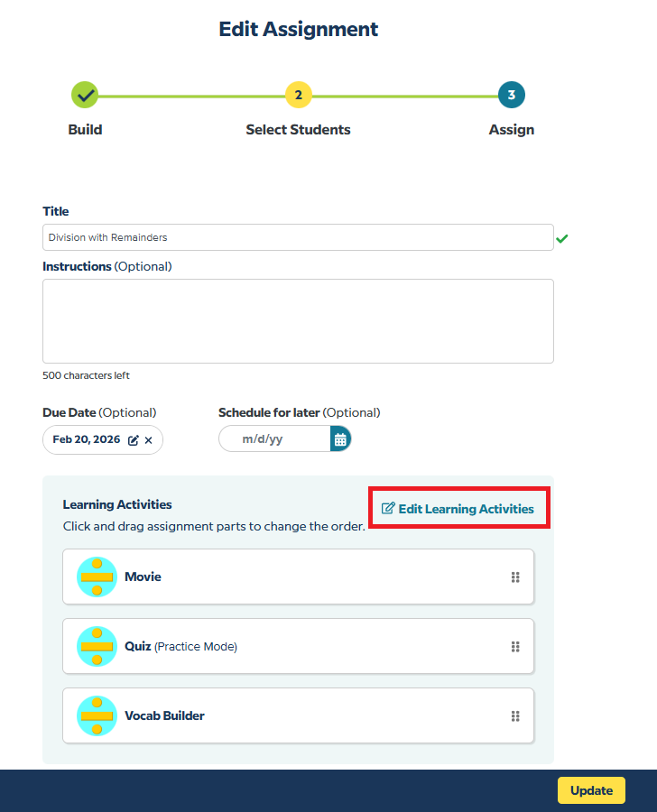The height and width of the screenshot is (812, 657).
Task: Click the Quiz activity topic icon
Action: 97,646
